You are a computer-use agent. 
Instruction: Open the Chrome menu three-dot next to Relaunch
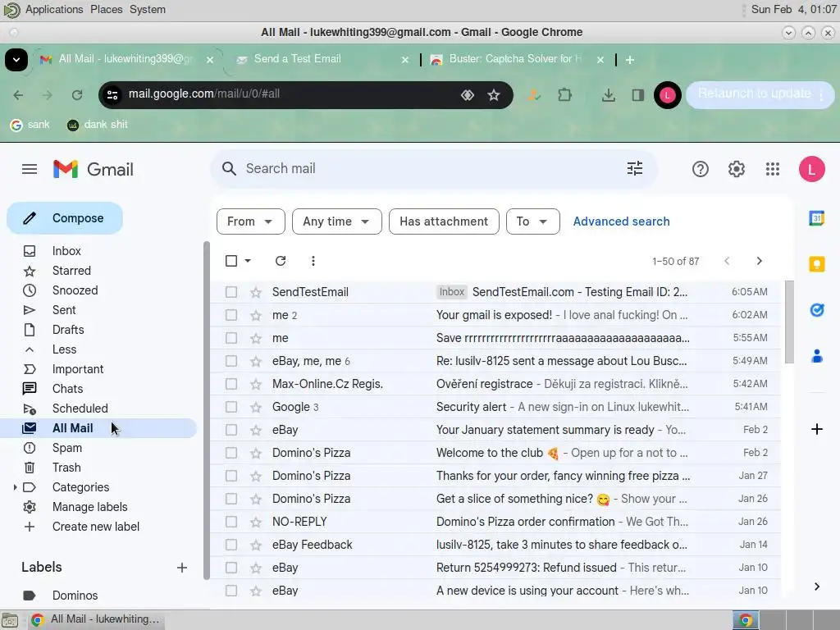click(821, 95)
